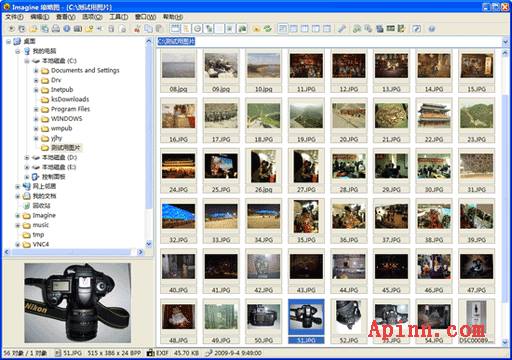
Task: Click the round help icon at toolbar end
Action: 432,29
